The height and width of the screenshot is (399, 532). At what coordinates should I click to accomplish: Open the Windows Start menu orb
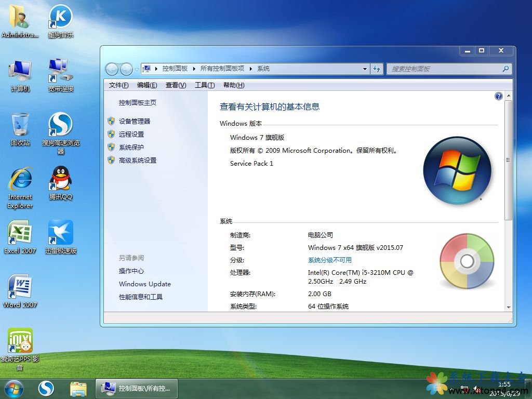click(14, 389)
